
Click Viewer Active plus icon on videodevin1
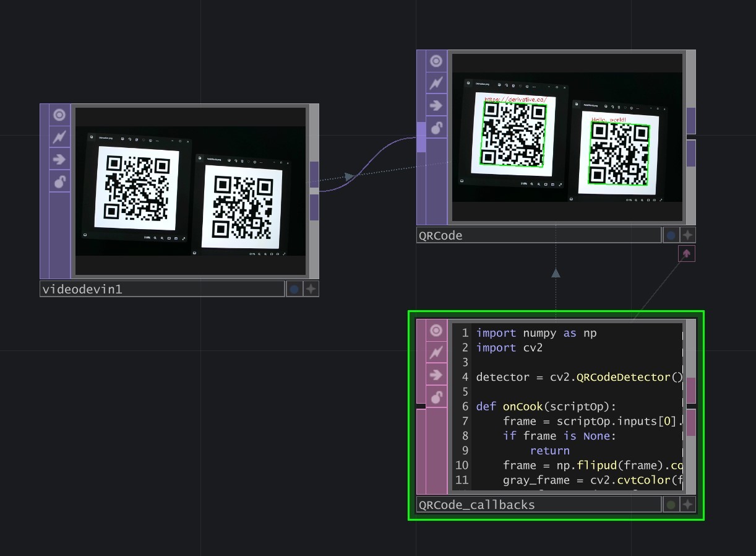coord(311,289)
